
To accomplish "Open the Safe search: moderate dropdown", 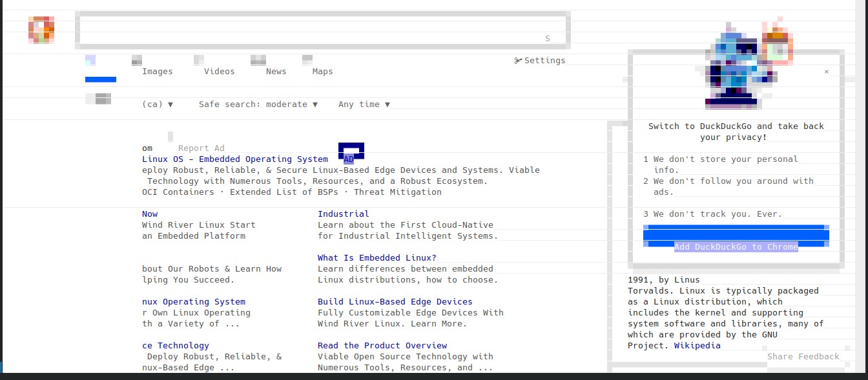I will point(258,105).
